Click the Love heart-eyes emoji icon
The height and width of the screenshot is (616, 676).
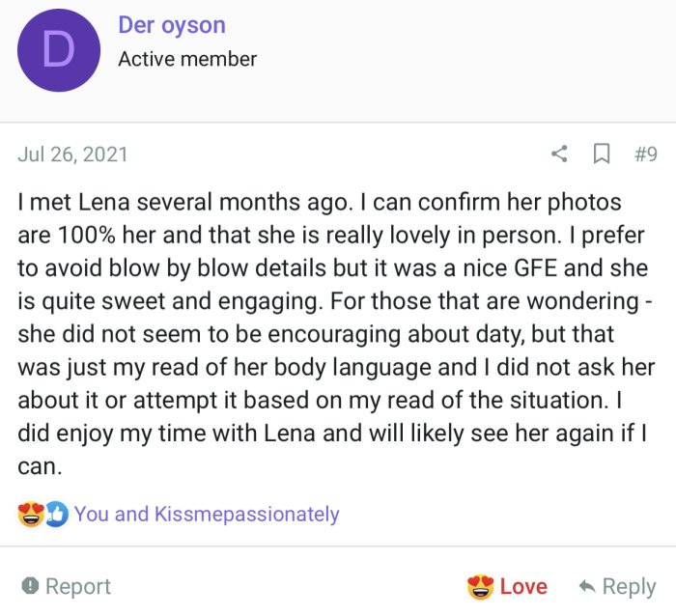480,586
